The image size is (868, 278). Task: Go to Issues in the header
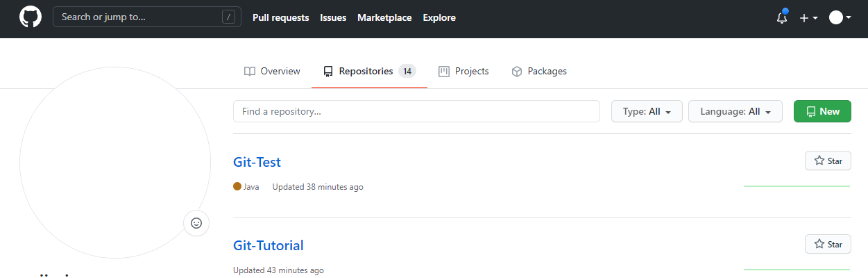(x=333, y=17)
